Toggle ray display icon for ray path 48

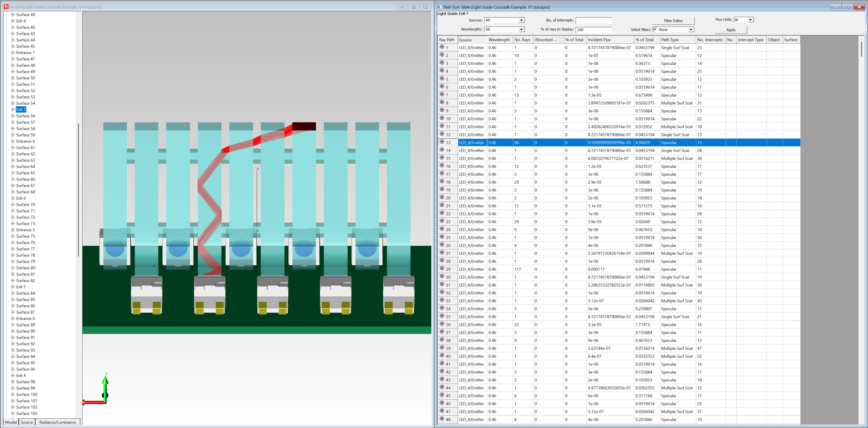[x=442, y=419]
